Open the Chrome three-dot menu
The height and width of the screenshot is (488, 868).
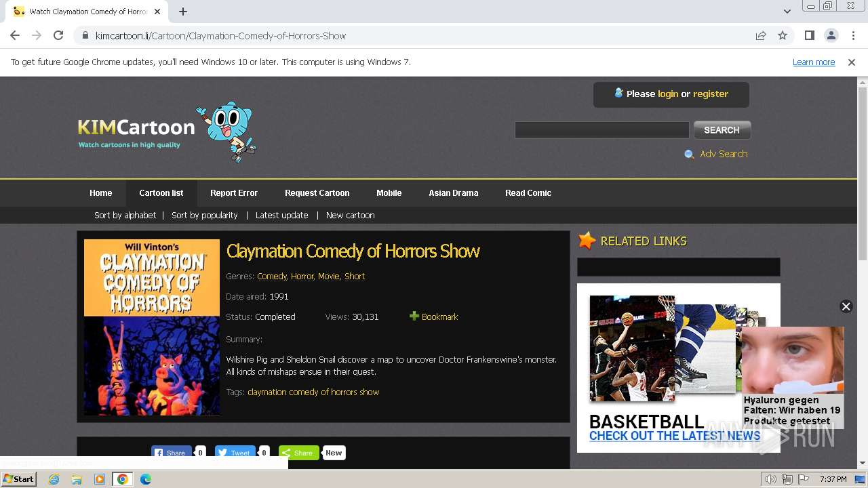click(x=853, y=35)
